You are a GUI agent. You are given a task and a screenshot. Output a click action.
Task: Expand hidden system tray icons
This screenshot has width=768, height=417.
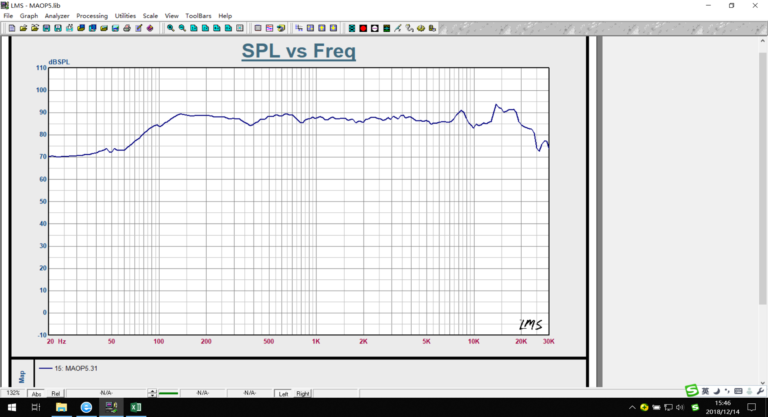(x=628, y=408)
